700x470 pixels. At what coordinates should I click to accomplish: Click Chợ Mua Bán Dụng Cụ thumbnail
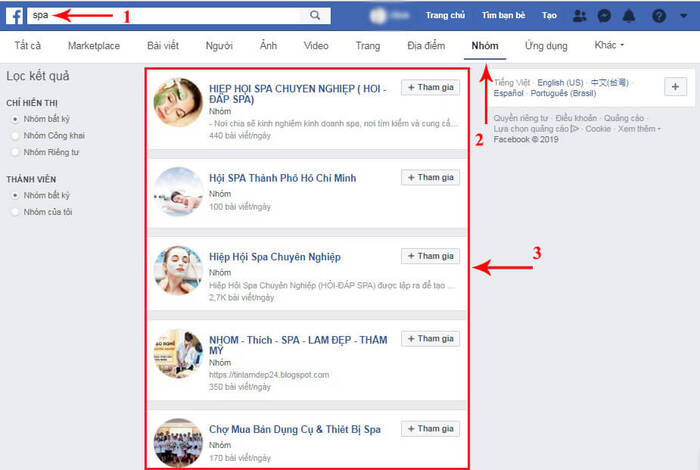[178, 443]
